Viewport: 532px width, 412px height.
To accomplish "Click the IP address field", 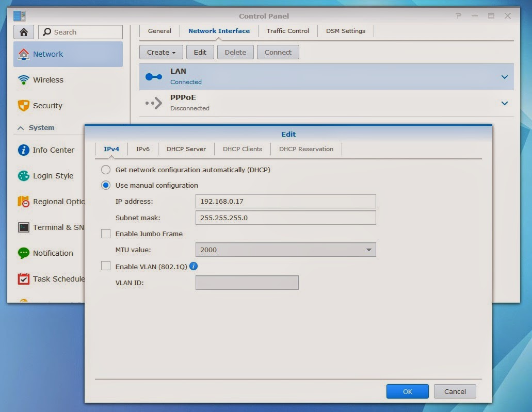I will click(286, 201).
